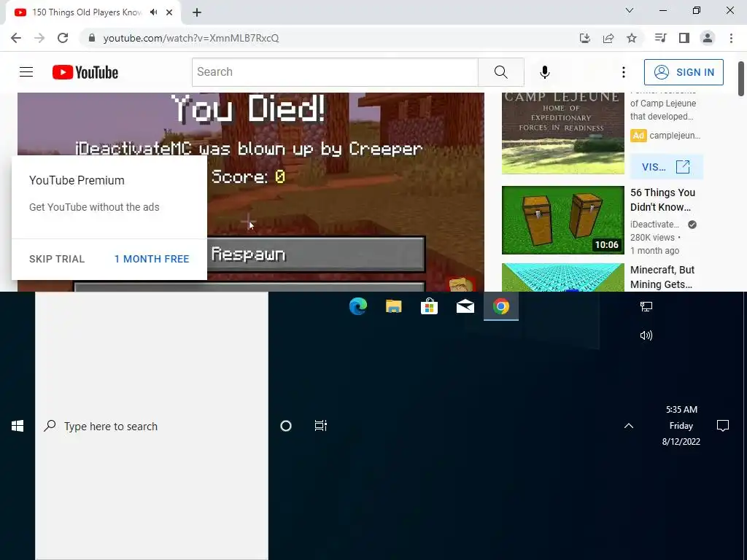Open the Minecraft, But Mining Gets video title
Screen dimensions: 747x560
[662, 276]
